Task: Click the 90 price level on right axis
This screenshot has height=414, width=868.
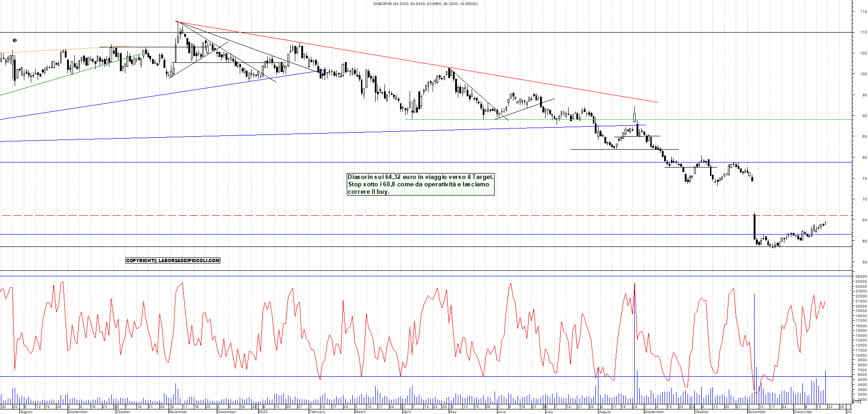Action: tap(864, 116)
